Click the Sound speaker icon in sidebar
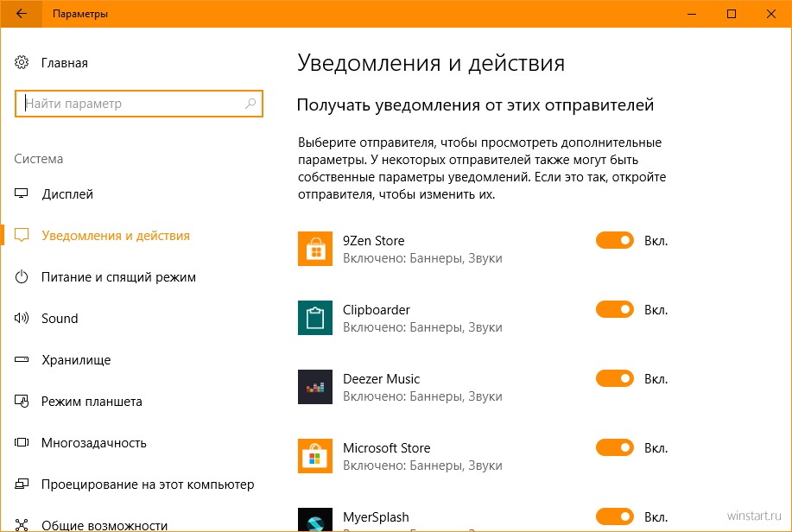 point(22,318)
